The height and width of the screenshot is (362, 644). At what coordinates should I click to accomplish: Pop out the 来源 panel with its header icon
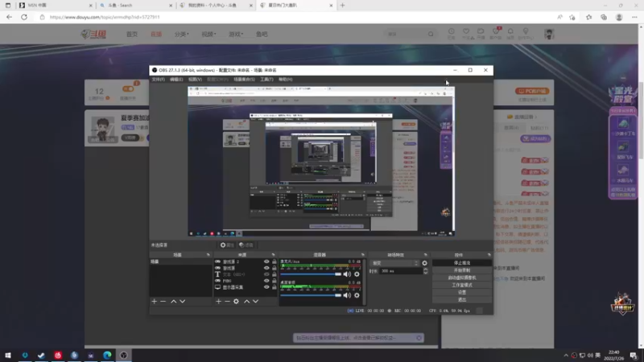coord(273,255)
